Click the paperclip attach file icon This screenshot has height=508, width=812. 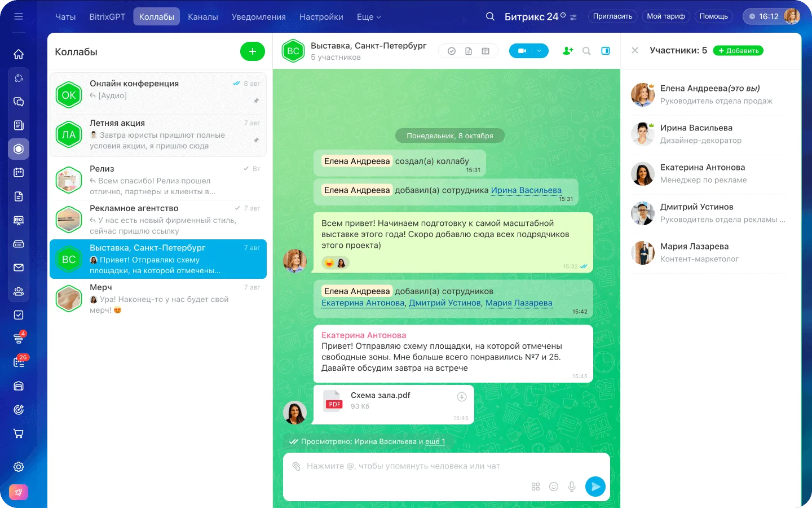click(296, 466)
